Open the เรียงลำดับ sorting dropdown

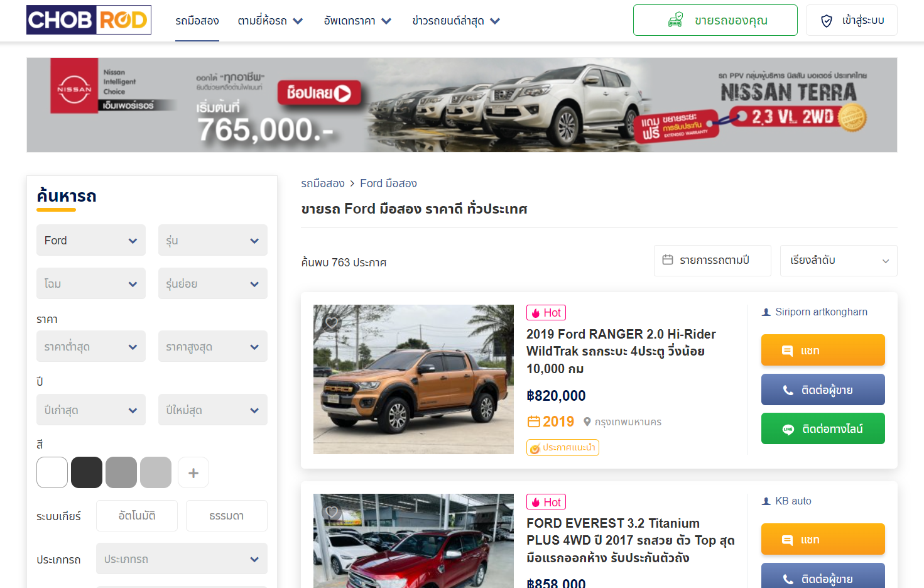838,260
